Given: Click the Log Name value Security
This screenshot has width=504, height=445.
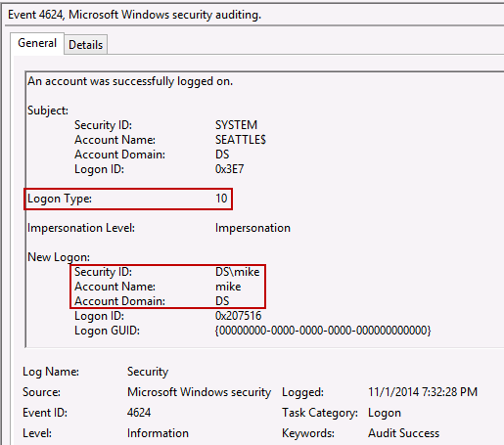Looking at the screenshot, I should pos(148,372).
